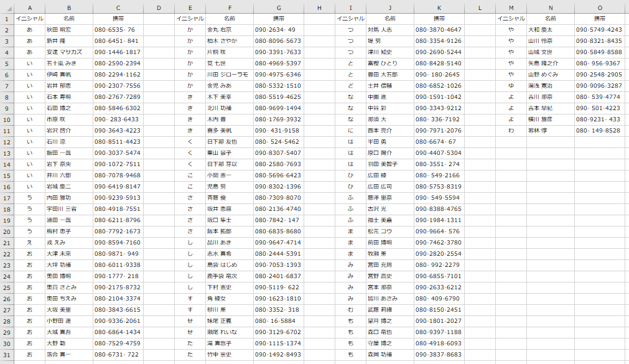Click the 携帯 header cell in column K

click(439, 19)
